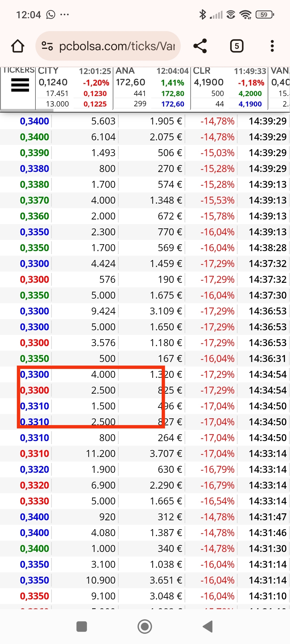Viewport: 290px width, 644px height.
Task: Click percent -15,53% in tick table
Action: coord(218,200)
